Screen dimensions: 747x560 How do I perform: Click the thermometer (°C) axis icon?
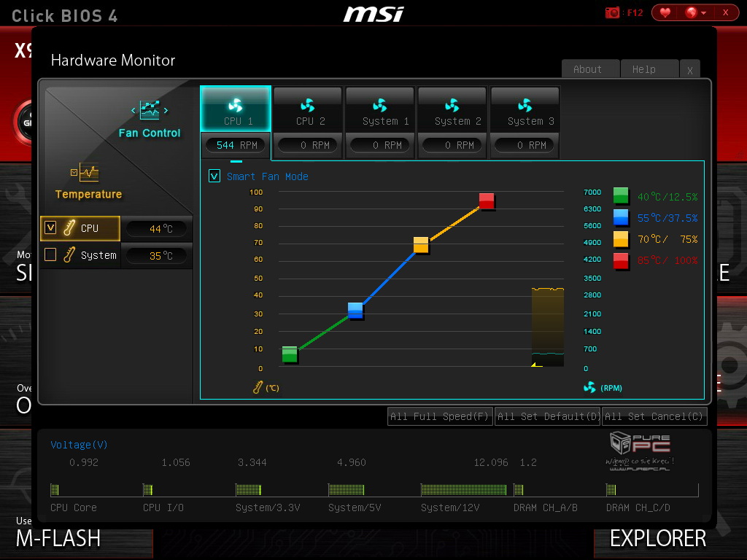(258, 387)
